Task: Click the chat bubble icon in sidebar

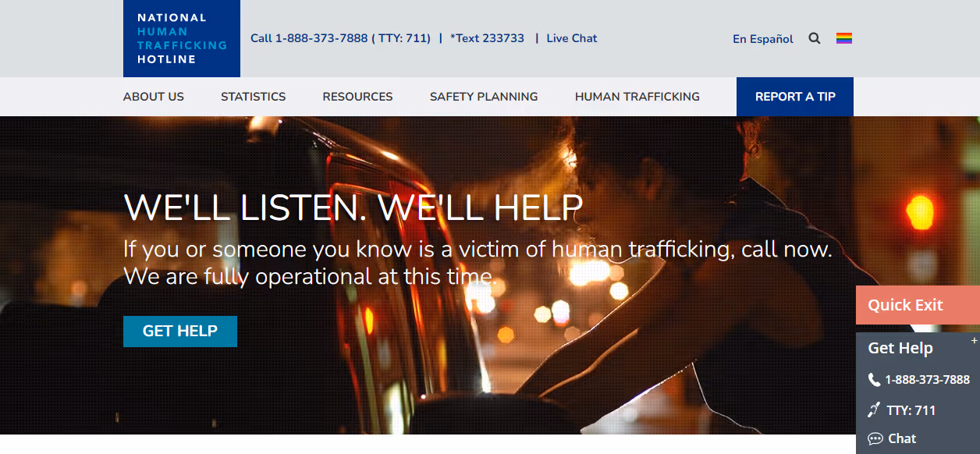Action: pos(875,438)
